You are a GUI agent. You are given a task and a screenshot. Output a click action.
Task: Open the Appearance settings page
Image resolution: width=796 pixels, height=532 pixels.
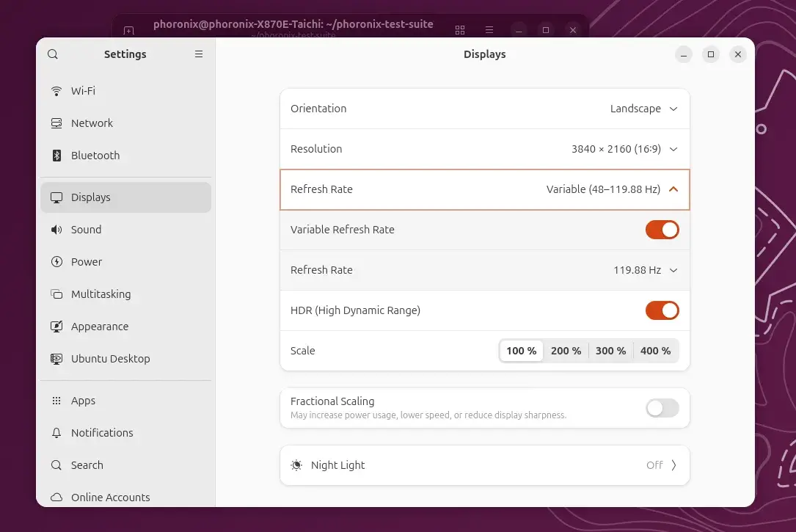[x=99, y=327]
